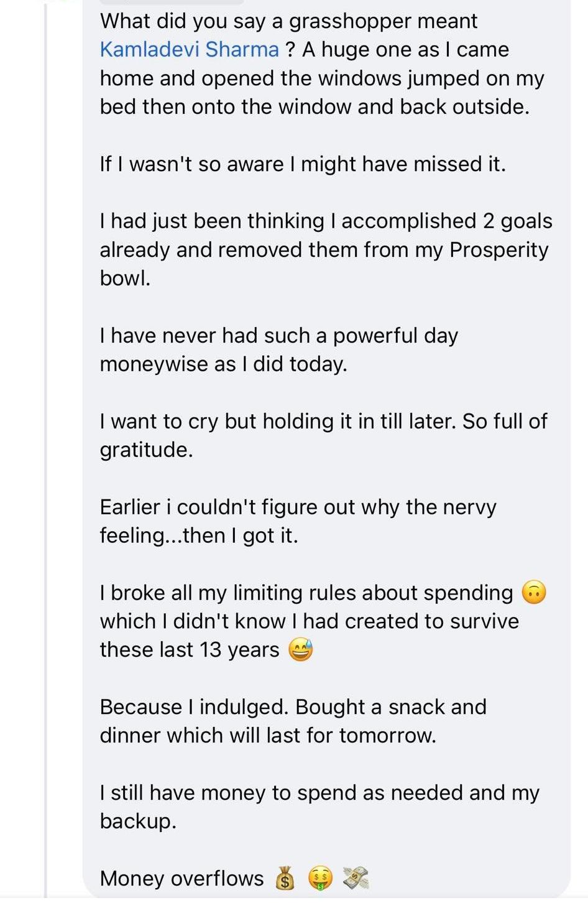
Task: Click the 'Money overflows' text
Action: coord(181,879)
